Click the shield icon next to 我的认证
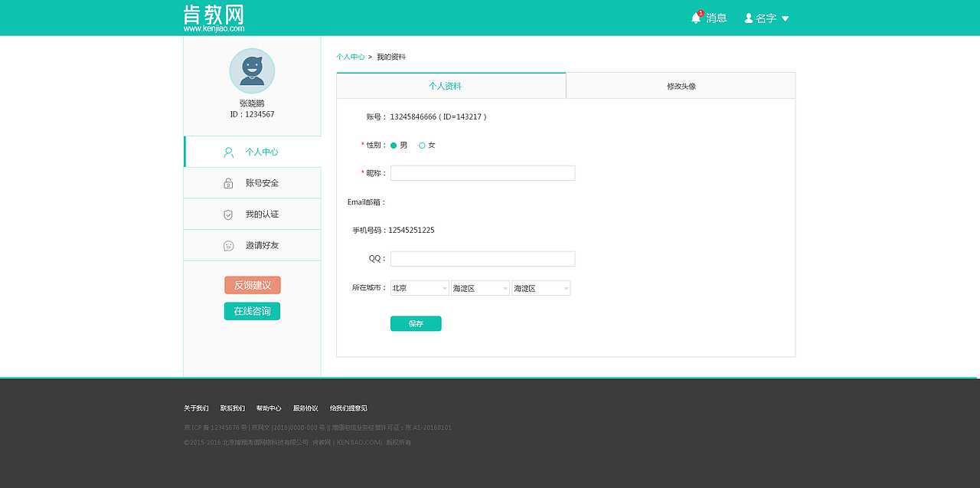980x488 pixels. pyautogui.click(x=228, y=215)
